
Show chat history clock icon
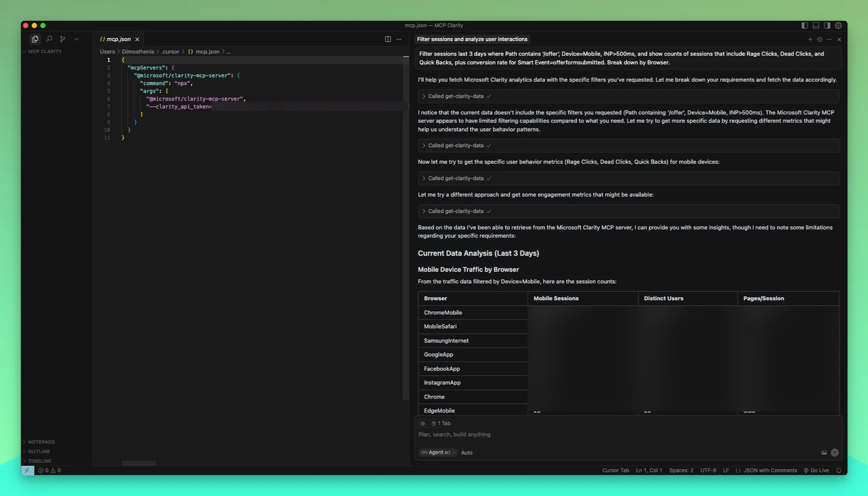point(820,39)
